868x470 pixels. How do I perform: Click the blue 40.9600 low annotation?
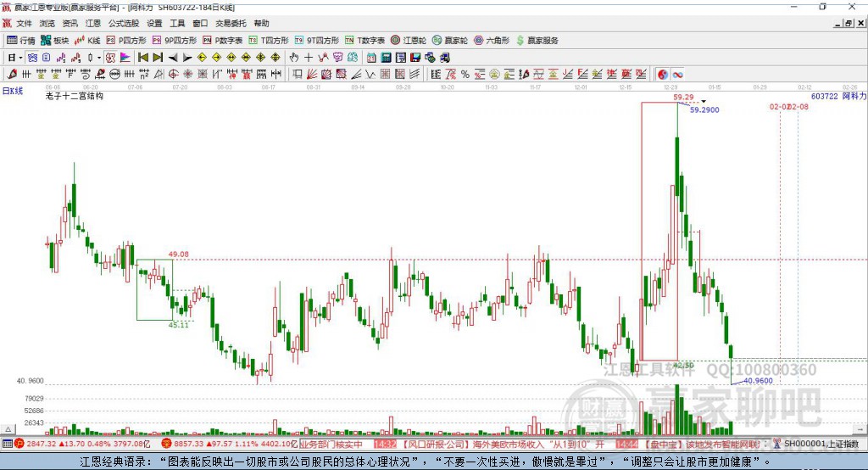(758, 381)
